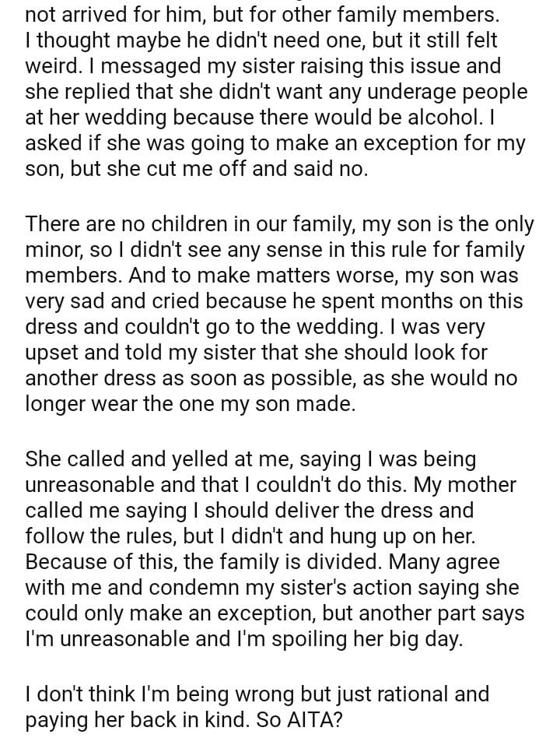Click the word "weird"

[x=51, y=66]
